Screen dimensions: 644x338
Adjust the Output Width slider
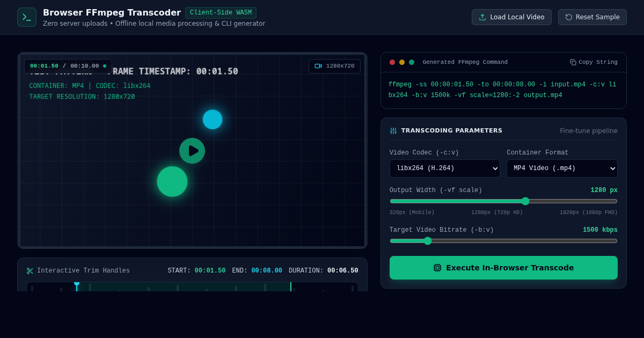[x=503, y=201]
